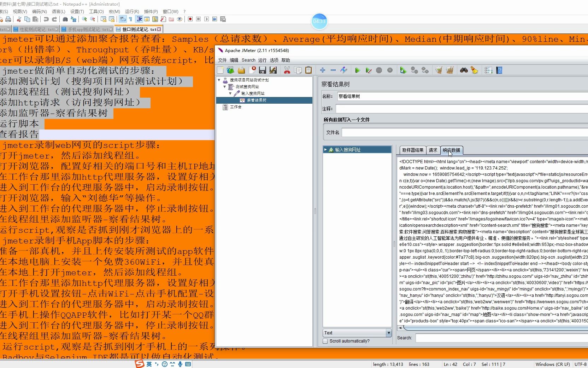Screen dimensions: 588x368
Task: Click JMeter New test plan icon
Action: click(220, 70)
